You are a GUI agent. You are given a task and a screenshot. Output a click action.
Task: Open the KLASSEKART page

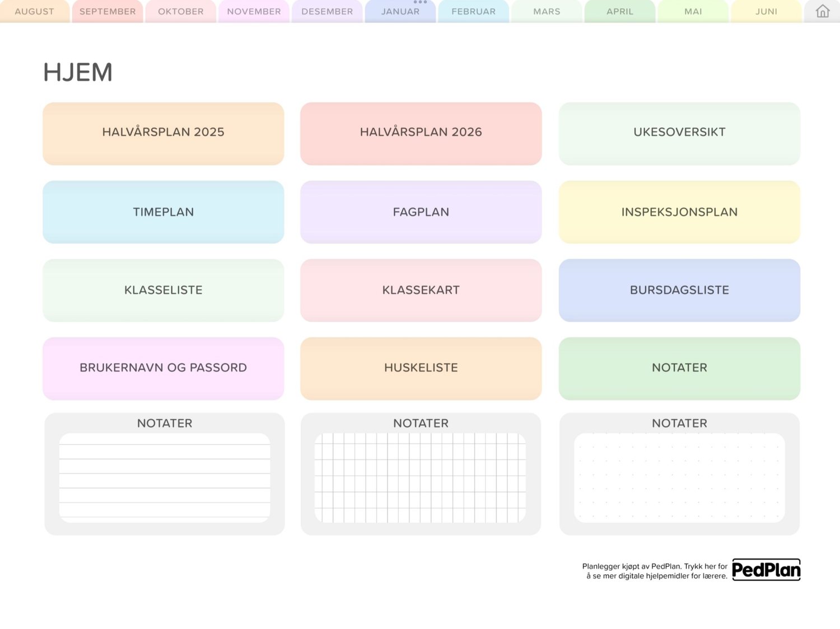click(x=421, y=290)
